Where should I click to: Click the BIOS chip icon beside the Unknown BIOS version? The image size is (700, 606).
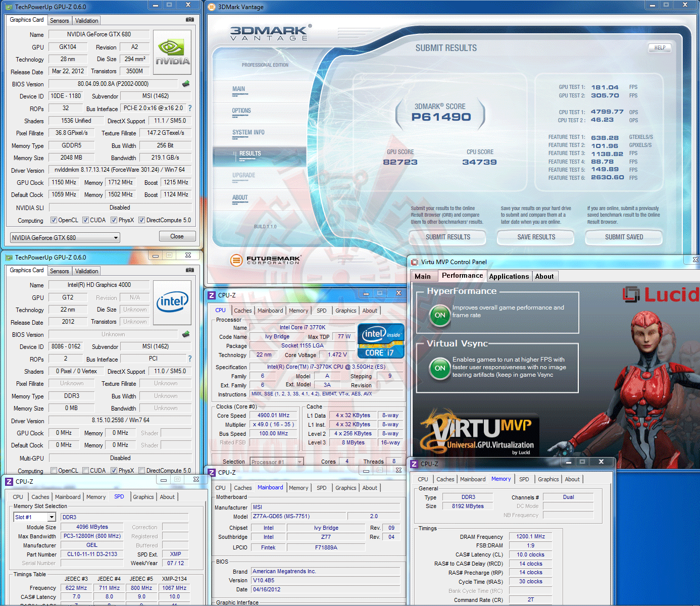click(186, 334)
